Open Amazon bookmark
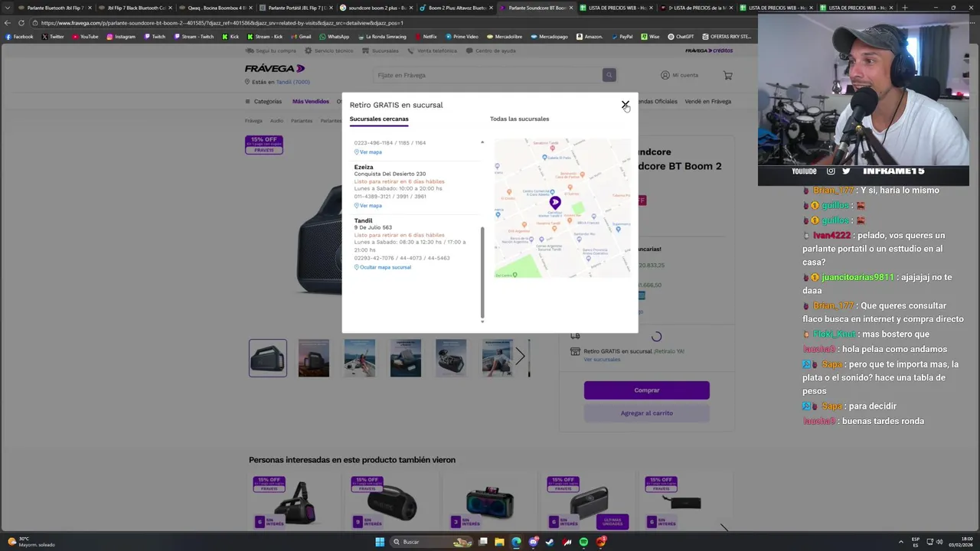 coord(590,36)
